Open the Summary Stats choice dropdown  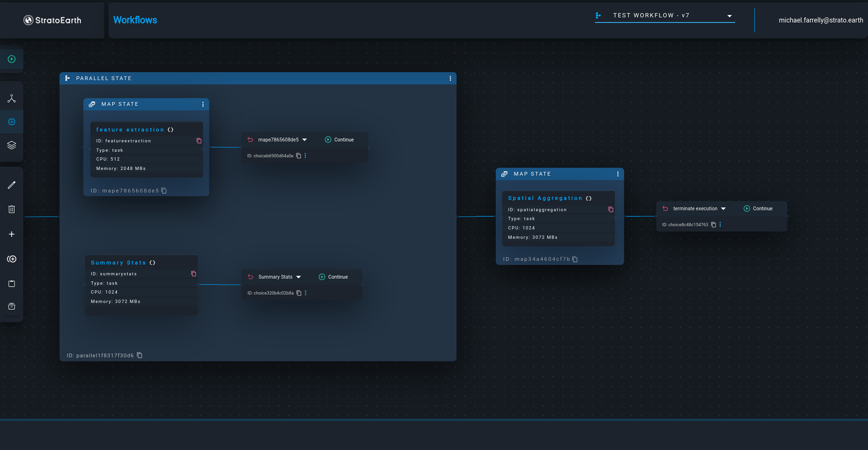click(299, 276)
